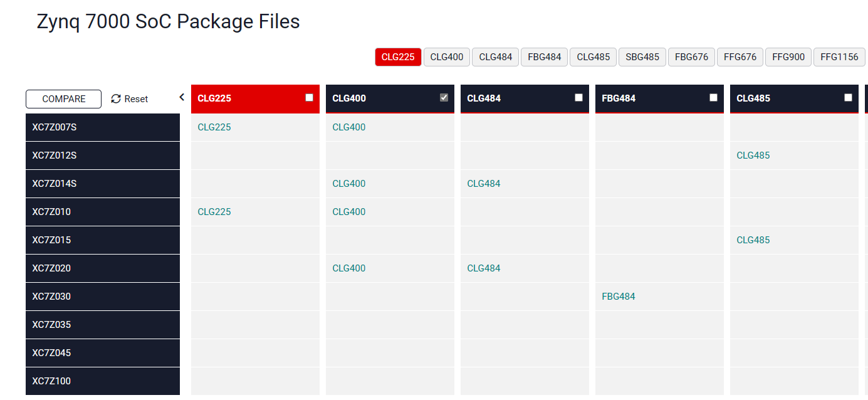
Task: Click the FBG484 column header label
Action: pyautogui.click(x=619, y=98)
